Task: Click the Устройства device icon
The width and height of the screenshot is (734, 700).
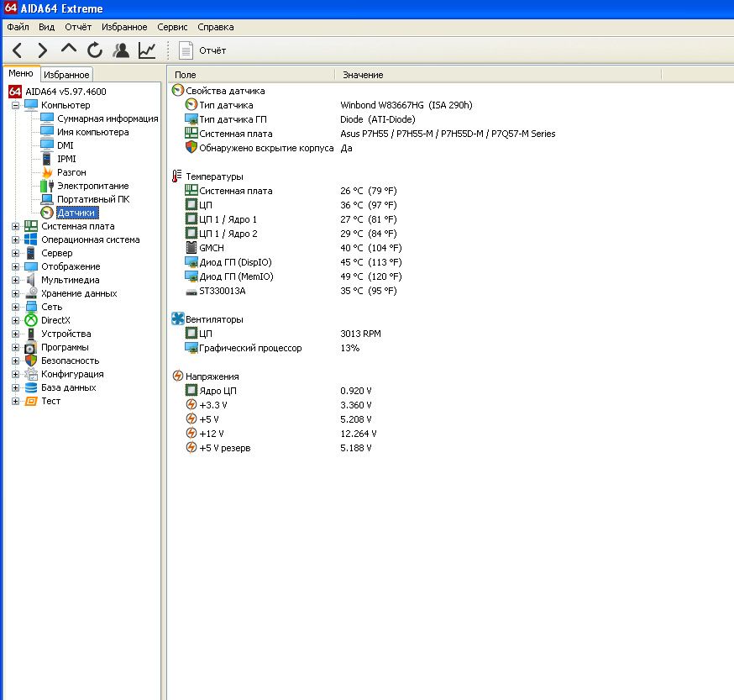Action: pyautogui.click(x=31, y=334)
